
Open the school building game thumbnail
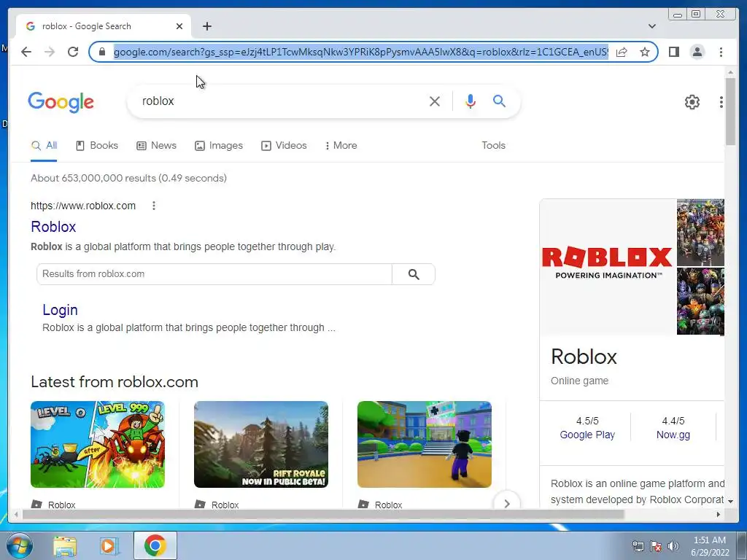coord(425,444)
